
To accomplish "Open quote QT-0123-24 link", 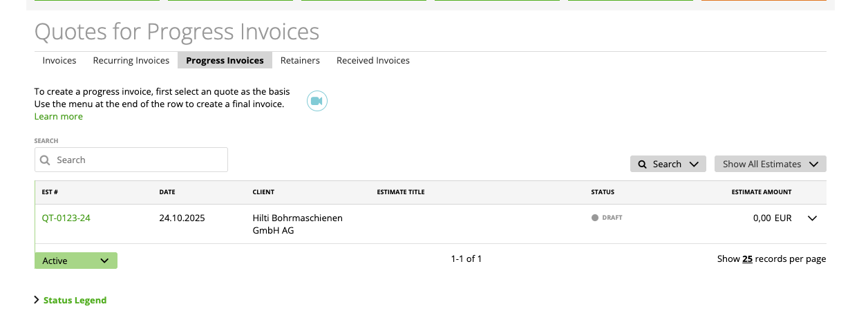I will (66, 218).
